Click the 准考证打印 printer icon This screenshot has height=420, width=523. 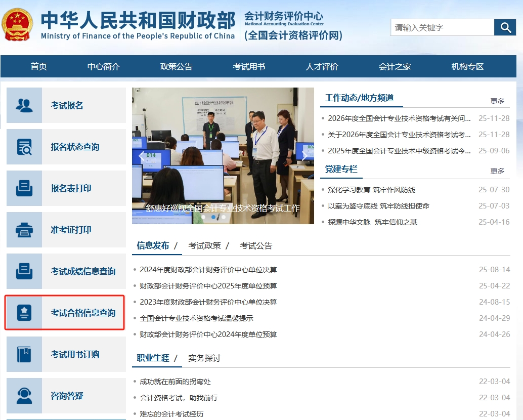24,230
